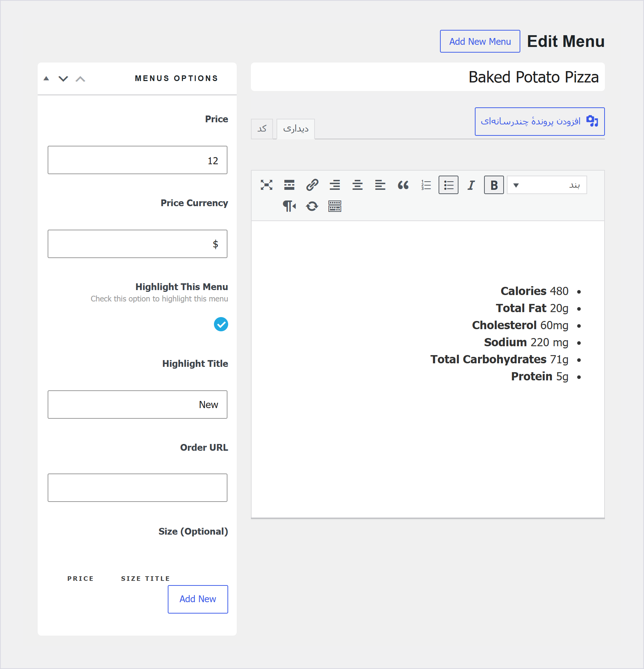The image size is (644, 669).
Task: Click the Highlight Title field
Action: [138, 405]
